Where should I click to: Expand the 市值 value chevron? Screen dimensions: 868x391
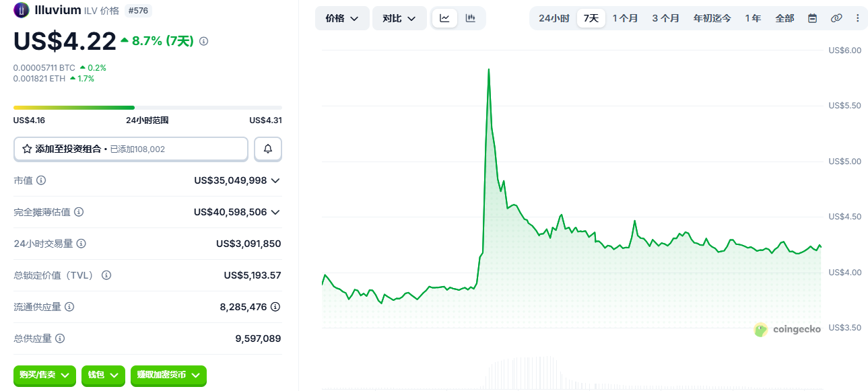pyautogui.click(x=275, y=180)
